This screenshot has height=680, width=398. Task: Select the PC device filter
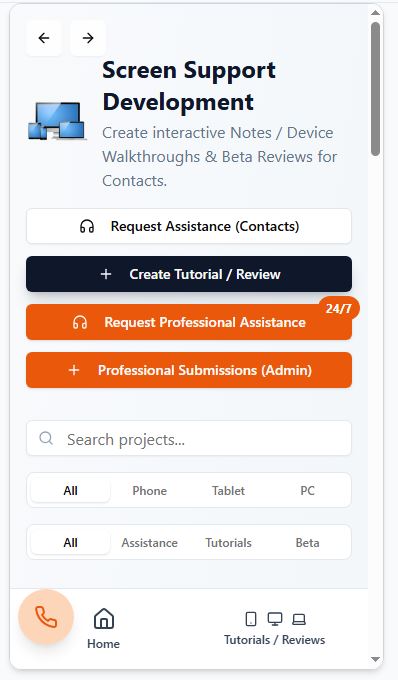[x=307, y=490]
